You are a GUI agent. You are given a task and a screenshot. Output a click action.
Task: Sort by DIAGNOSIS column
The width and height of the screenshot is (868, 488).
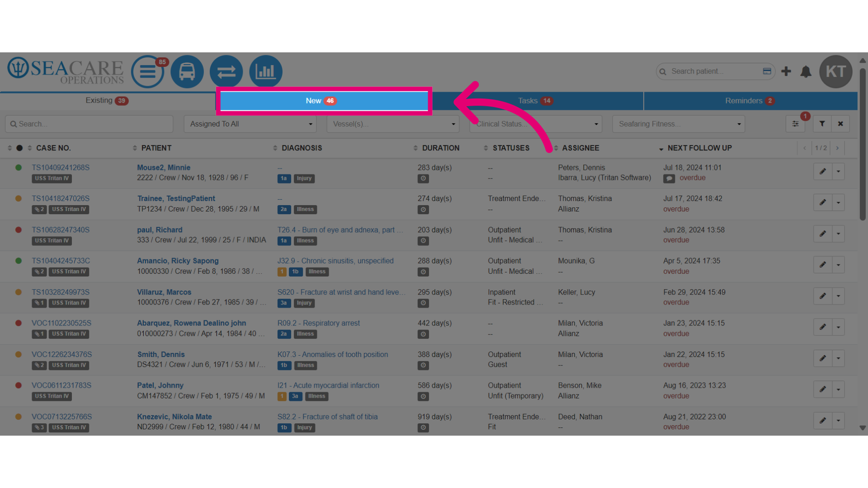pos(302,148)
